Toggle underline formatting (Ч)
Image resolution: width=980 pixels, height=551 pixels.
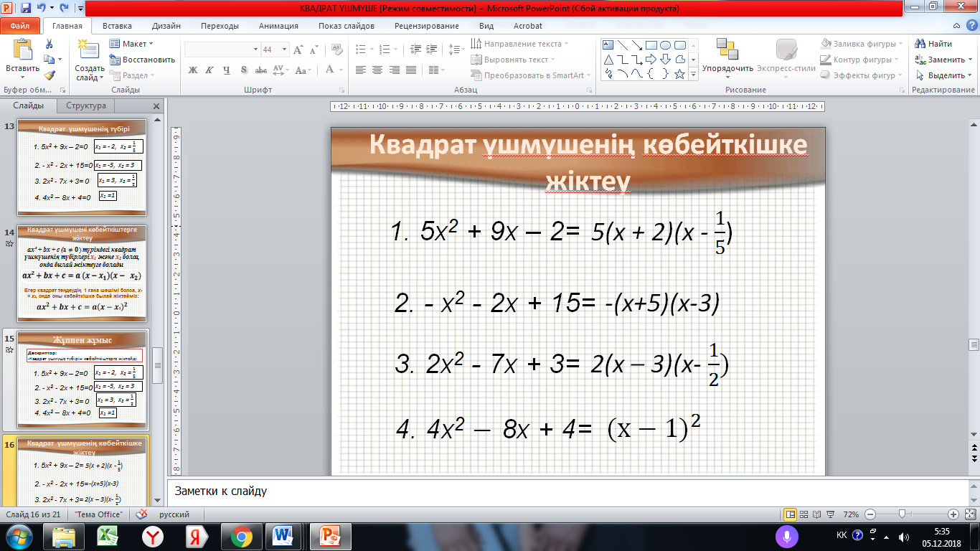coord(227,70)
